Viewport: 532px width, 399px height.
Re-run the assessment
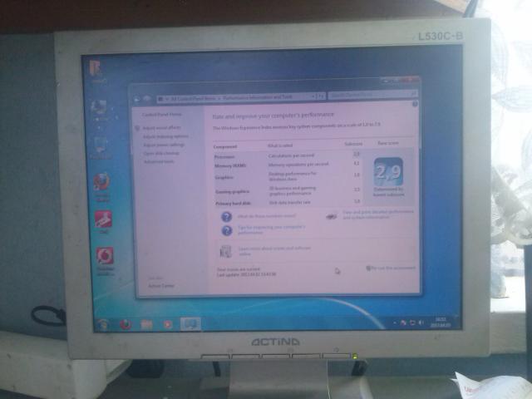[392, 268]
